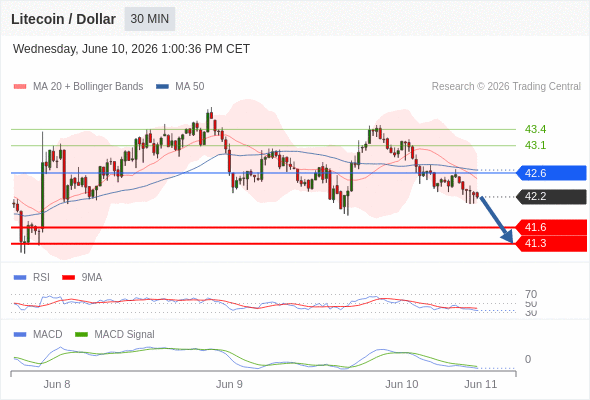The height and width of the screenshot is (400, 590).
Task: Click the 9MA red legend swatch
Action: tap(68, 278)
